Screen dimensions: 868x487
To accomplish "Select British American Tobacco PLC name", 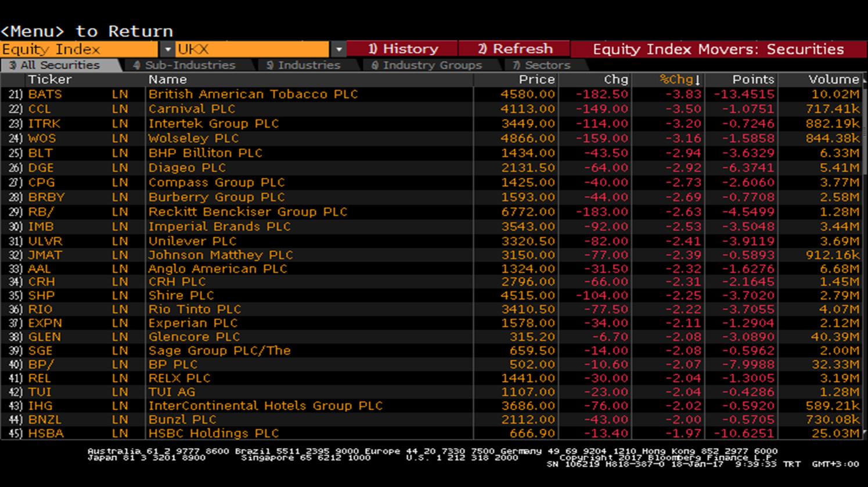I will (x=253, y=94).
